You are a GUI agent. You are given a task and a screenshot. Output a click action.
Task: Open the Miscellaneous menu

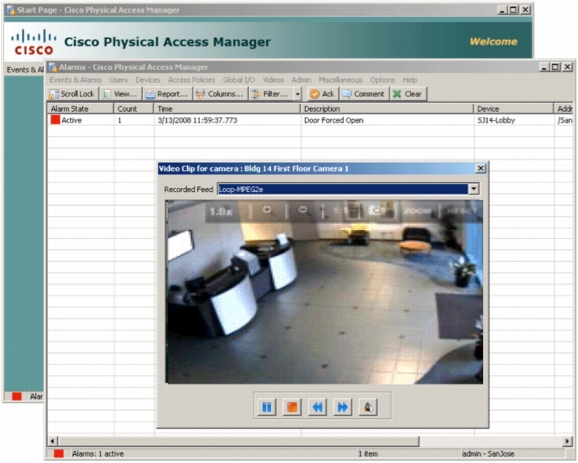point(340,80)
